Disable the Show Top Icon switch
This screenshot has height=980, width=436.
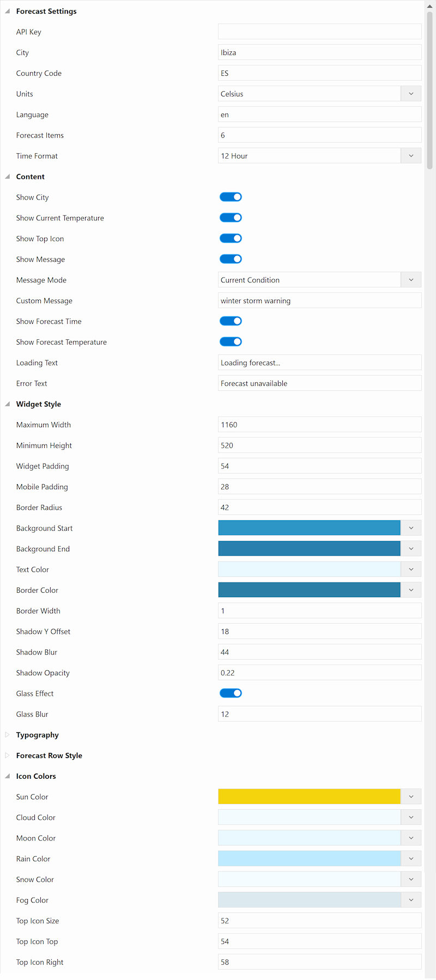[231, 238]
